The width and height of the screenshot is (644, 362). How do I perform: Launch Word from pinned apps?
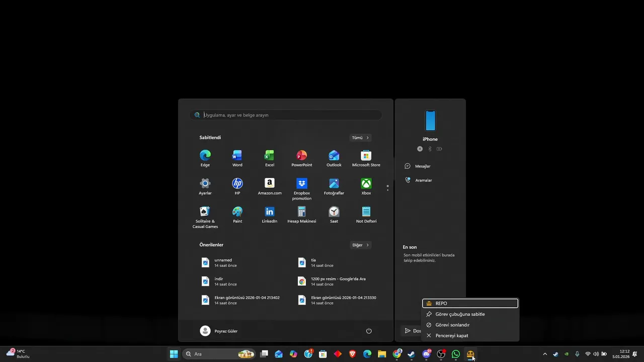(237, 158)
